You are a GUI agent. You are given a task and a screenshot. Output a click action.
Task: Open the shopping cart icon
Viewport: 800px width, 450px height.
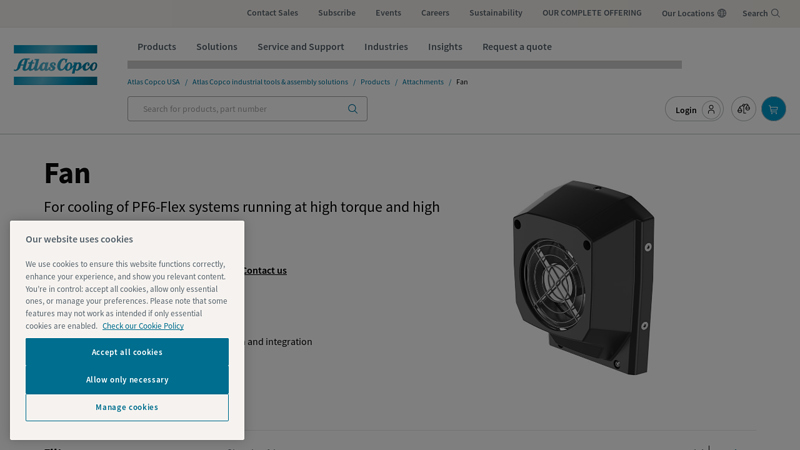[x=773, y=109]
